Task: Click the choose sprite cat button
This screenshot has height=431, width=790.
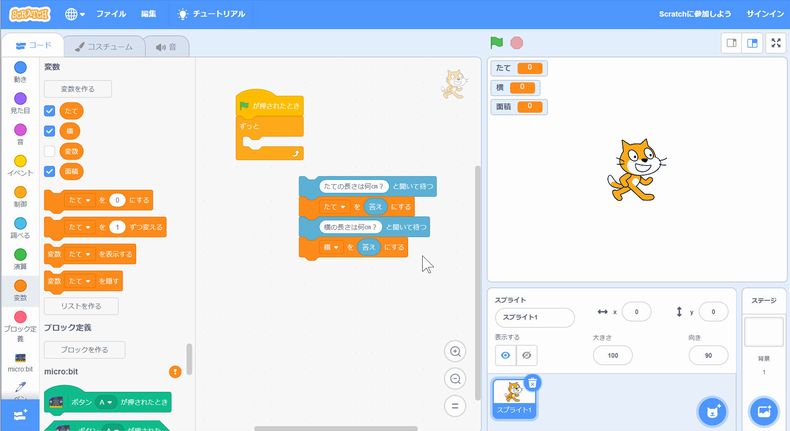Action: [x=711, y=410]
